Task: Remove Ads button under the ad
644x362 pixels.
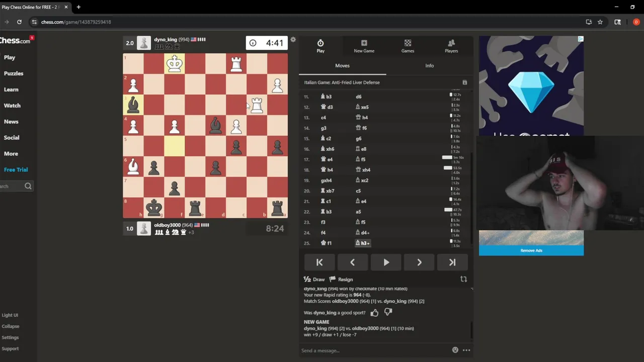Action: click(531, 250)
